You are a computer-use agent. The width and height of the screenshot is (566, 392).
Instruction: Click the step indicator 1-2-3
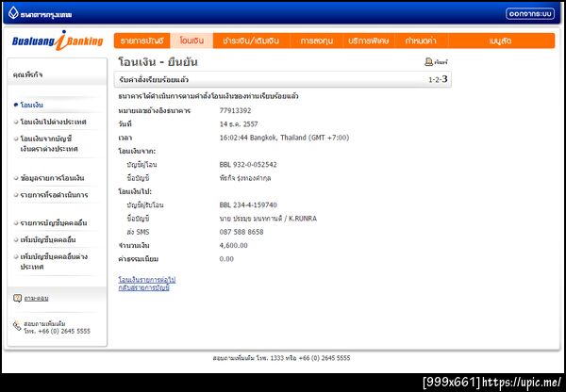coord(438,79)
